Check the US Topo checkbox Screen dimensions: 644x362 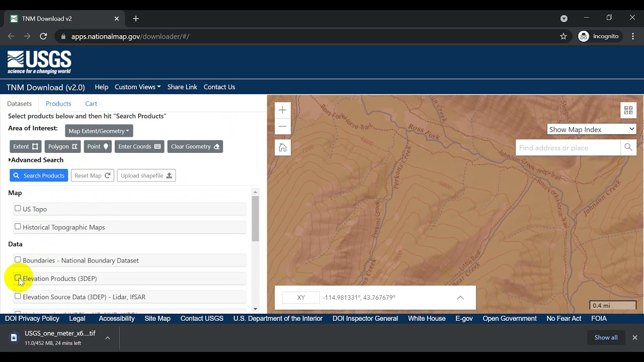pyautogui.click(x=18, y=208)
